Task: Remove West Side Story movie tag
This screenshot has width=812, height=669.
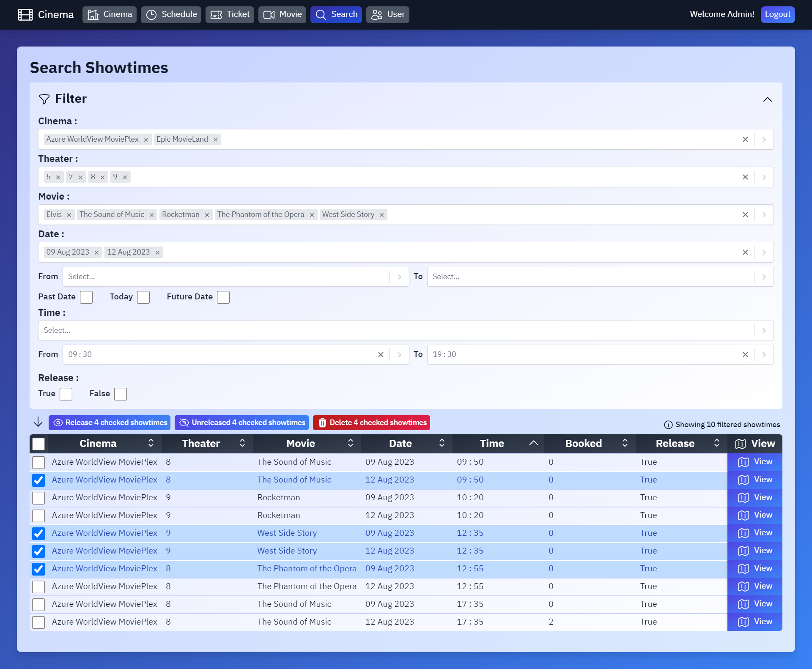Action: (x=381, y=215)
